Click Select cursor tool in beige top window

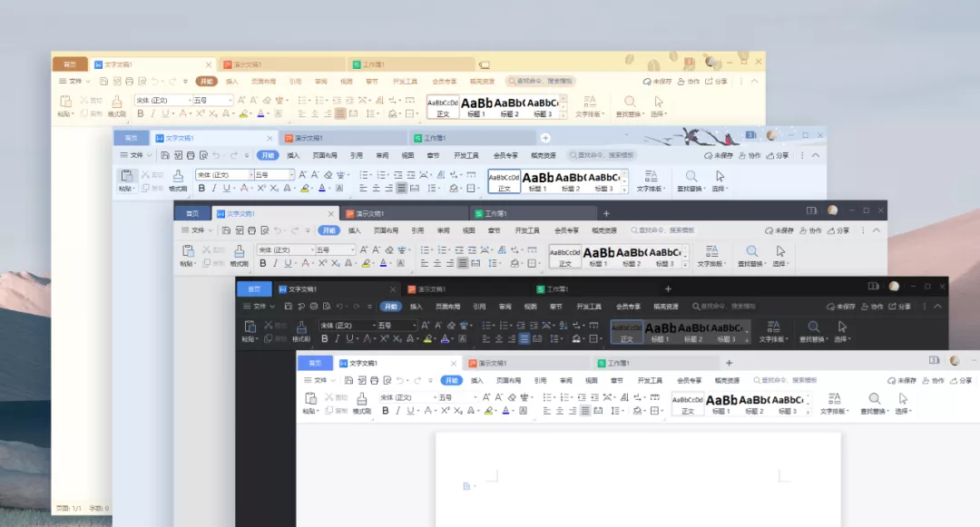coord(658,102)
